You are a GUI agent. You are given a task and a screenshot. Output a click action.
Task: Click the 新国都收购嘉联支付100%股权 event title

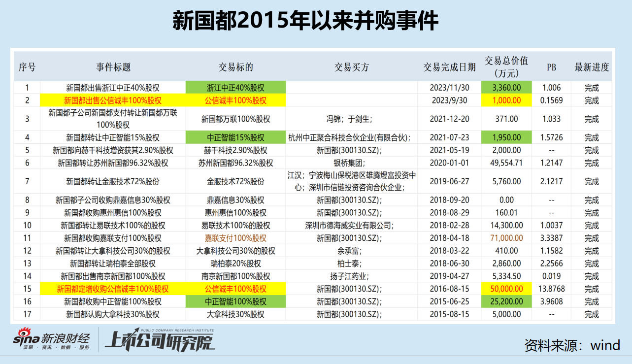pyautogui.click(x=113, y=238)
